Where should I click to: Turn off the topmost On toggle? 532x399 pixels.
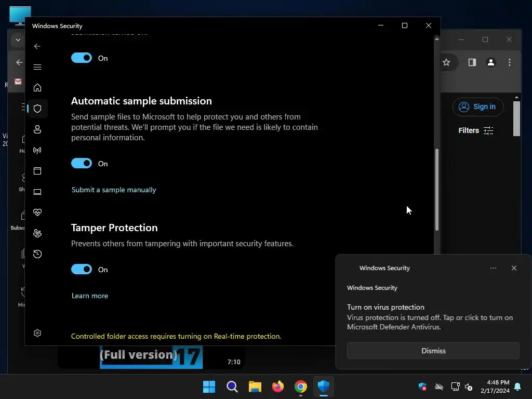(82, 58)
